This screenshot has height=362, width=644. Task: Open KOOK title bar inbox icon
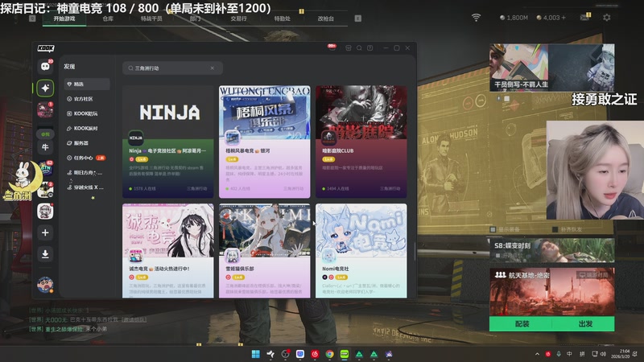pyautogui.click(x=349, y=48)
